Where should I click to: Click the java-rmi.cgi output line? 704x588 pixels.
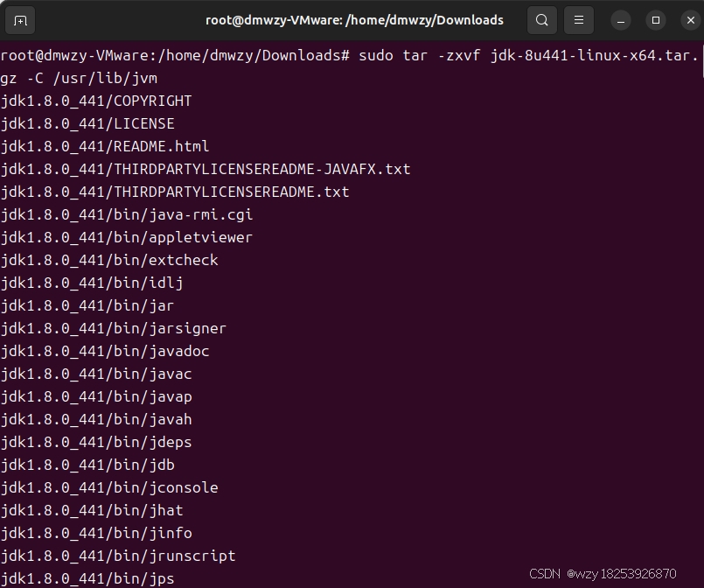pos(127,214)
